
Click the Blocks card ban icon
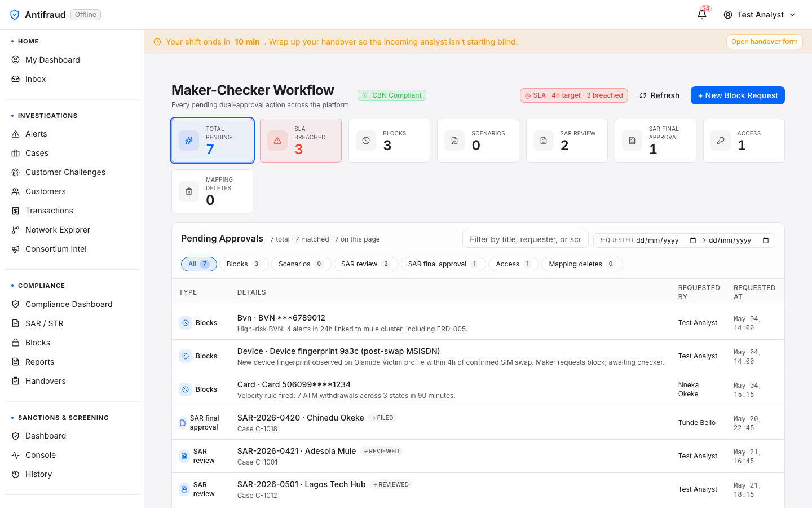pos(366,141)
